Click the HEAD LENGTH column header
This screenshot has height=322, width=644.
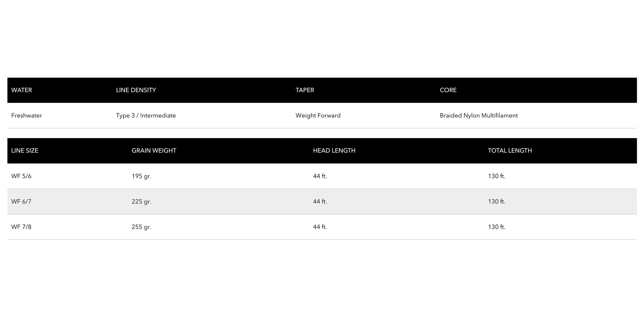pyautogui.click(x=334, y=151)
